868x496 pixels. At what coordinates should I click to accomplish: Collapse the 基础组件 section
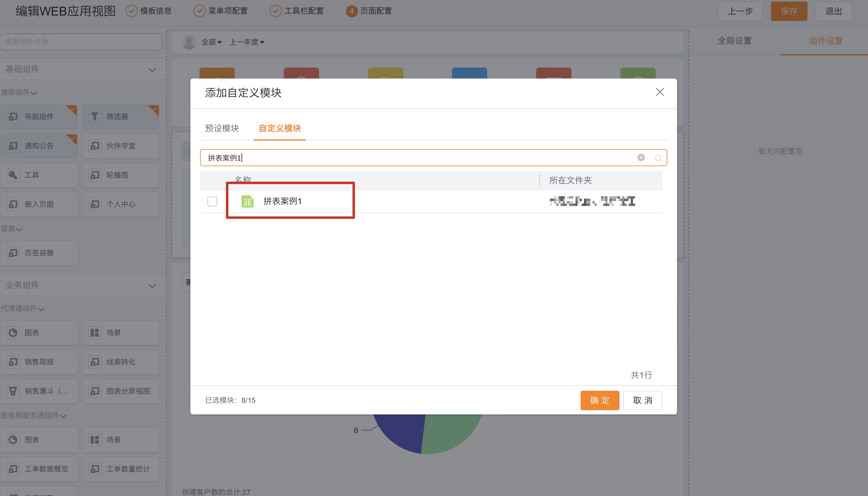[152, 69]
